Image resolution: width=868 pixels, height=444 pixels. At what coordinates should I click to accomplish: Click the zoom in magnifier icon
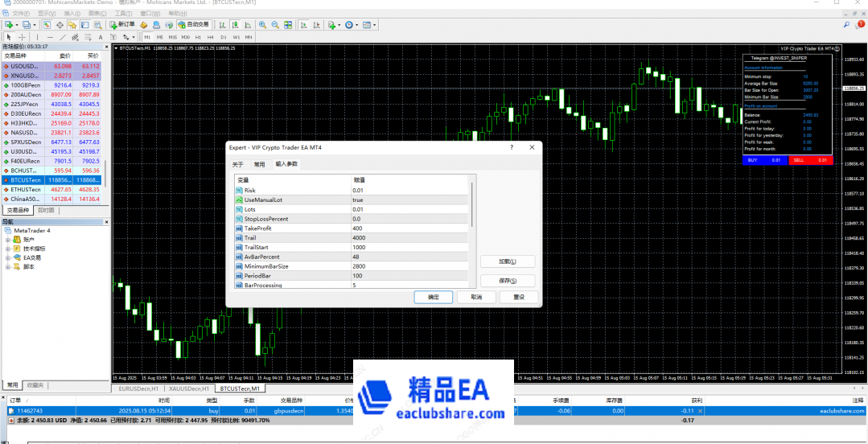pyautogui.click(x=262, y=25)
